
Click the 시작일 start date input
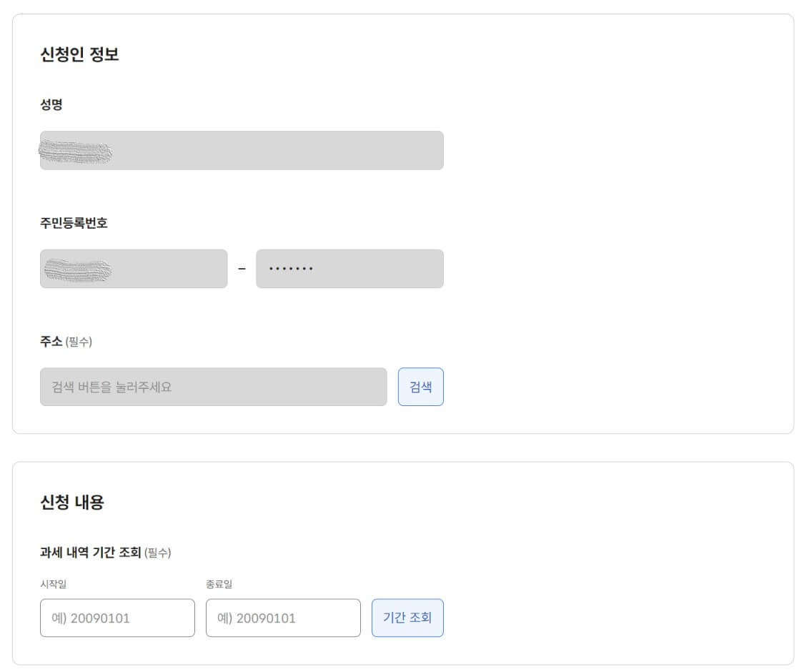[x=117, y=618]
